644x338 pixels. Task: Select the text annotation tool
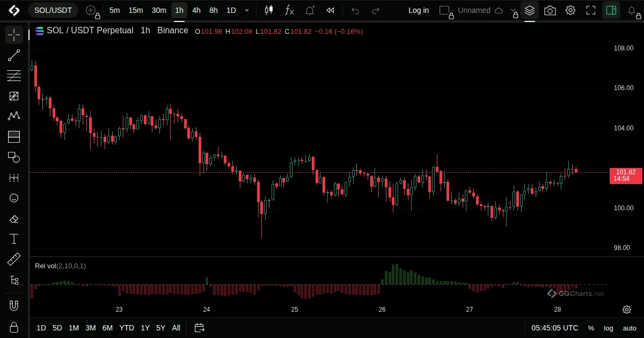point(14,239)
